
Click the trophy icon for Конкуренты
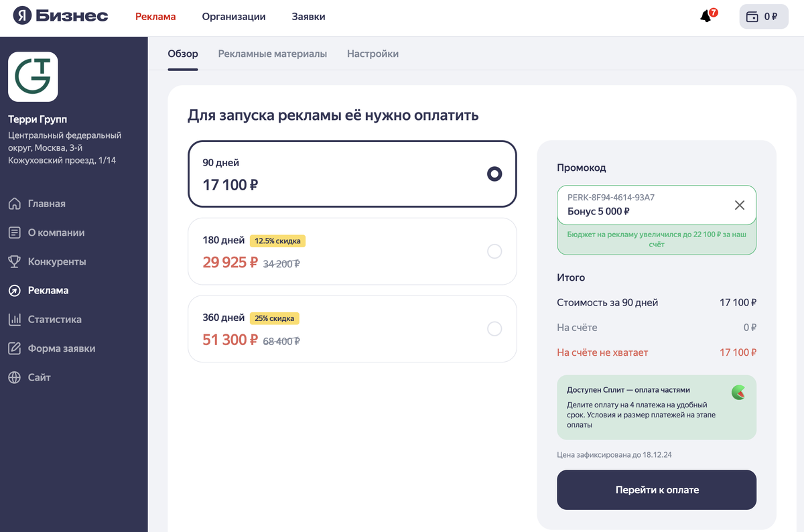[x=14, y=261]
